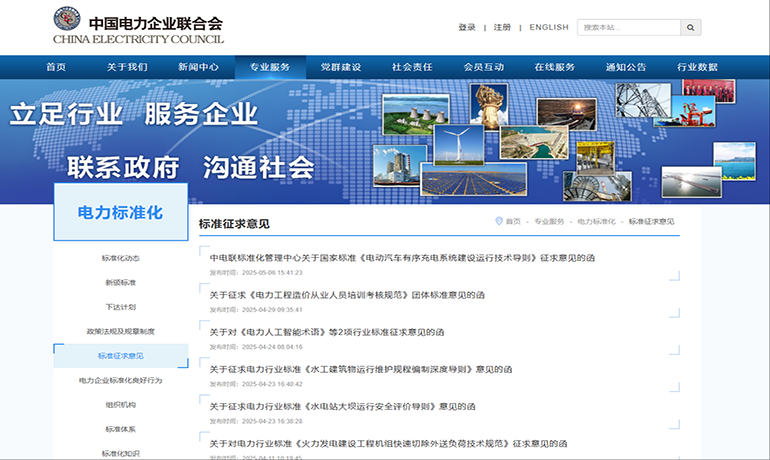Select 新颁标准 in the sidebar

(x=121, y=283)
